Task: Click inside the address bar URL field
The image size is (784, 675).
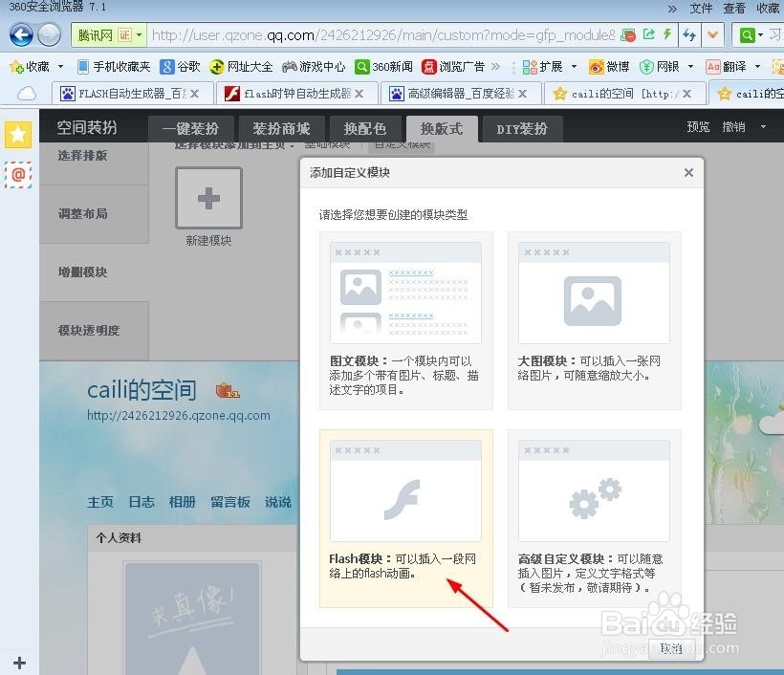Action: coord(382,33)
